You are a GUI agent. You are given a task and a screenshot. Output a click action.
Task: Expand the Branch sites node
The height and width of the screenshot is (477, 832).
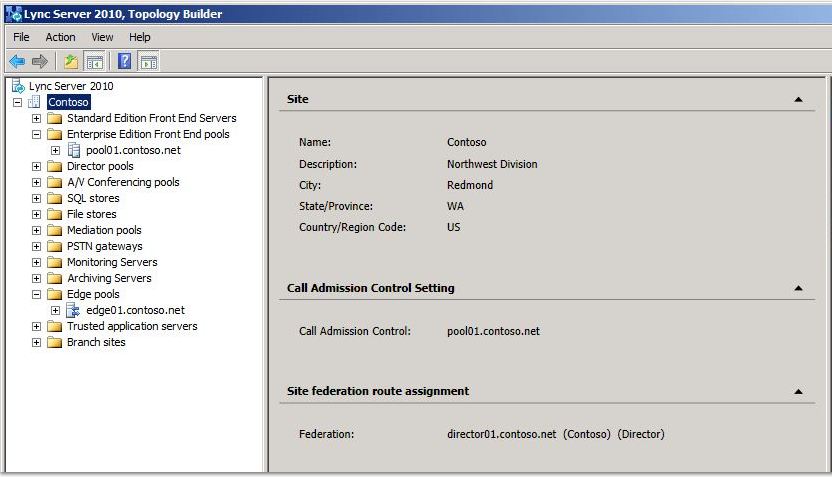pyautogui.click(x=36, y=342)
